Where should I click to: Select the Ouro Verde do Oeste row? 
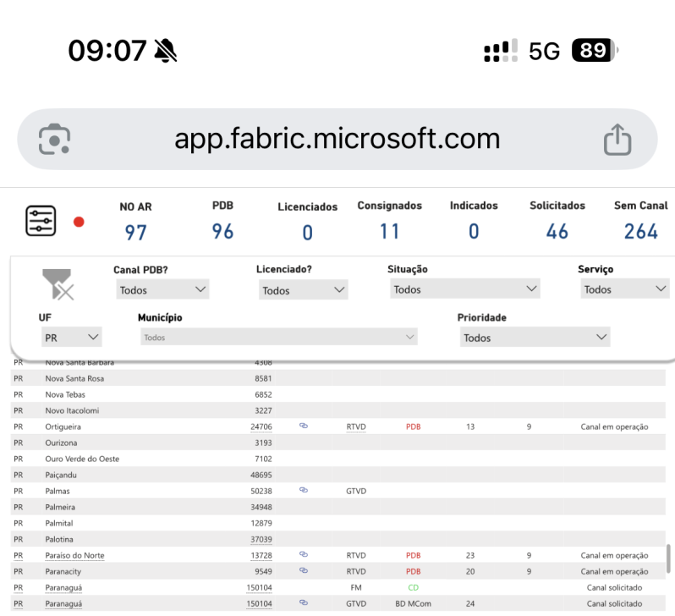(x=338, y=459)
